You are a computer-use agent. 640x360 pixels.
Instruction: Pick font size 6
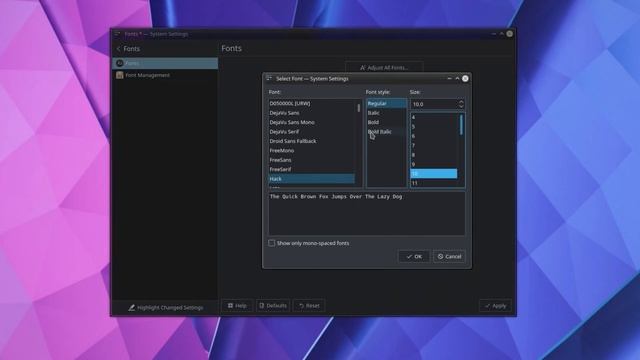[433, 136]
